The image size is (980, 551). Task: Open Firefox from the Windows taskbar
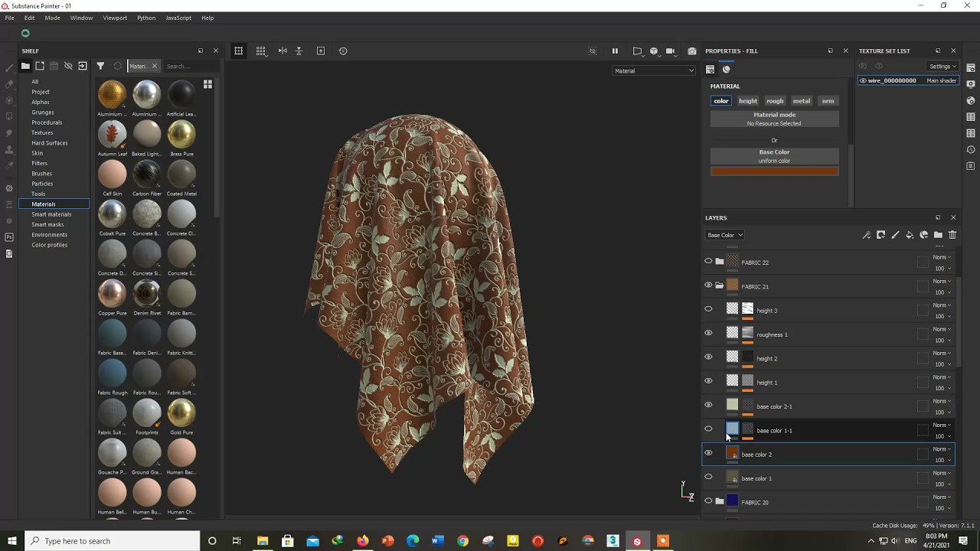click(362, 541)
